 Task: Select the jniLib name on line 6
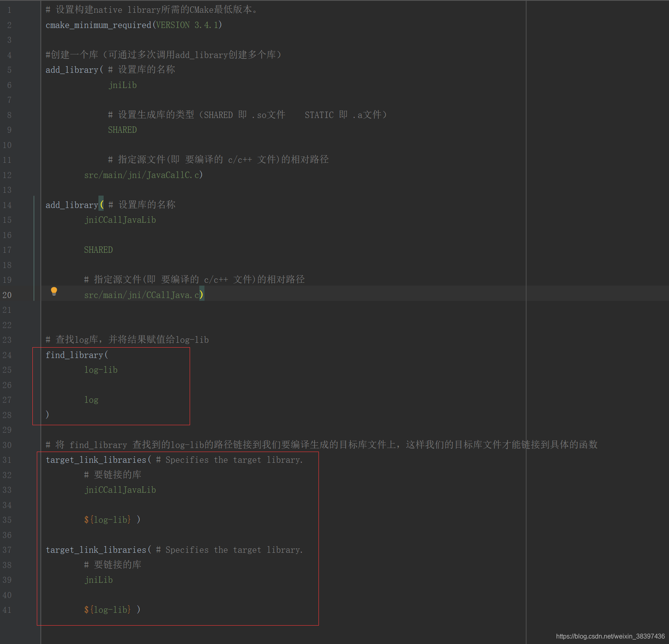(122, 85)
